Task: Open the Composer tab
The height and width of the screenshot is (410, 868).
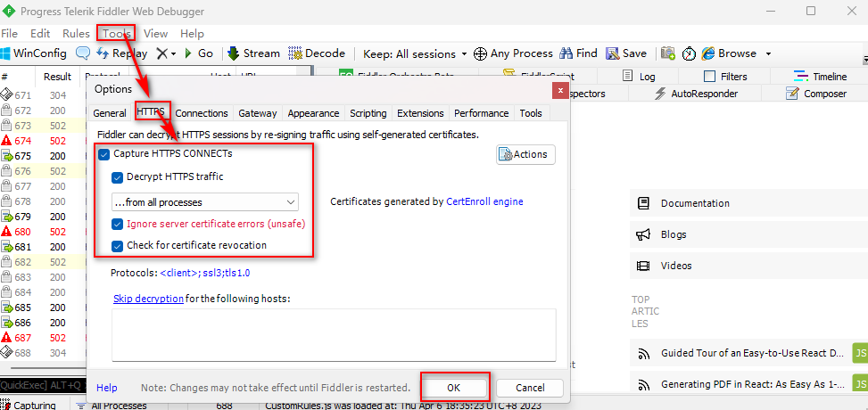Action: (x=816, y=94)
